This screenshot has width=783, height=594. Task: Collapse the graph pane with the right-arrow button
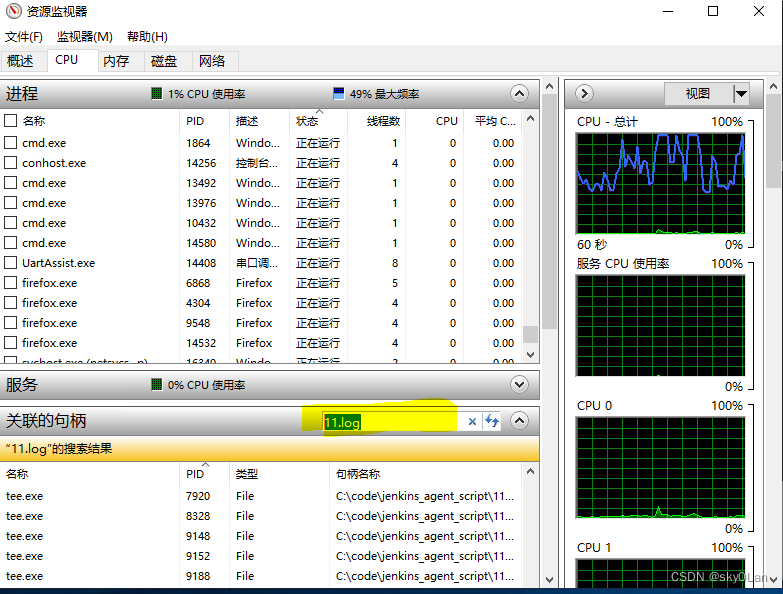584,93
